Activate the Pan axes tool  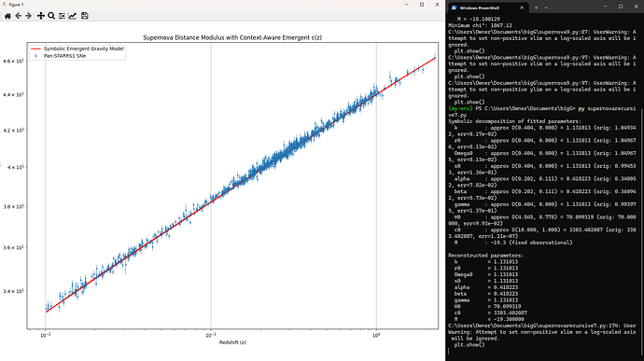click(x=41, y=16)
